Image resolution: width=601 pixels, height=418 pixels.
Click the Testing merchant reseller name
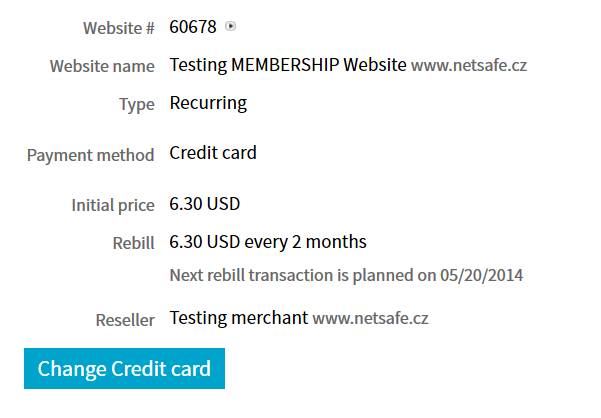click(x=238, y=318)
